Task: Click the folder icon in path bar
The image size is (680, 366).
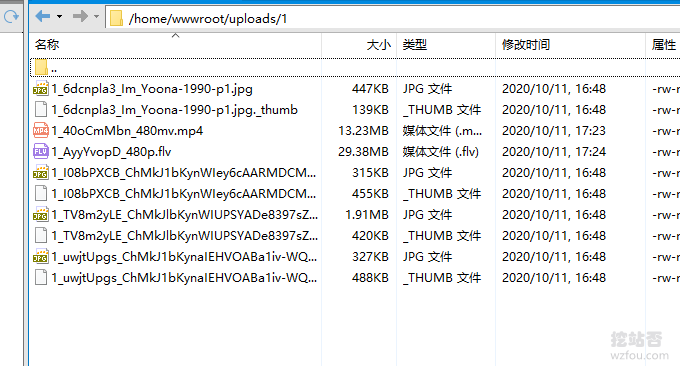Action: 116,19
